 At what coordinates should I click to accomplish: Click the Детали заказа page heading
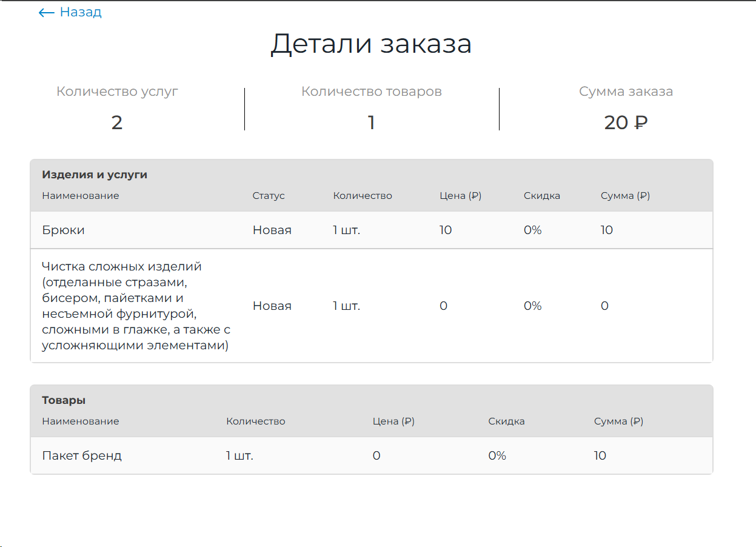(x=371, y=44)
